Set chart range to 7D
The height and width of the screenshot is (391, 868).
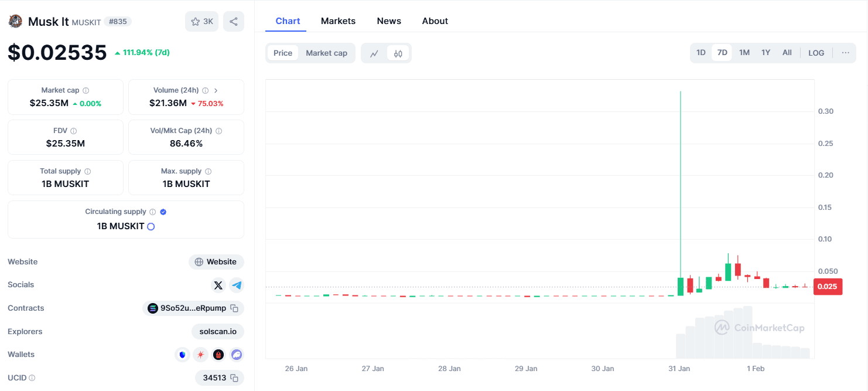coord(722,53)
